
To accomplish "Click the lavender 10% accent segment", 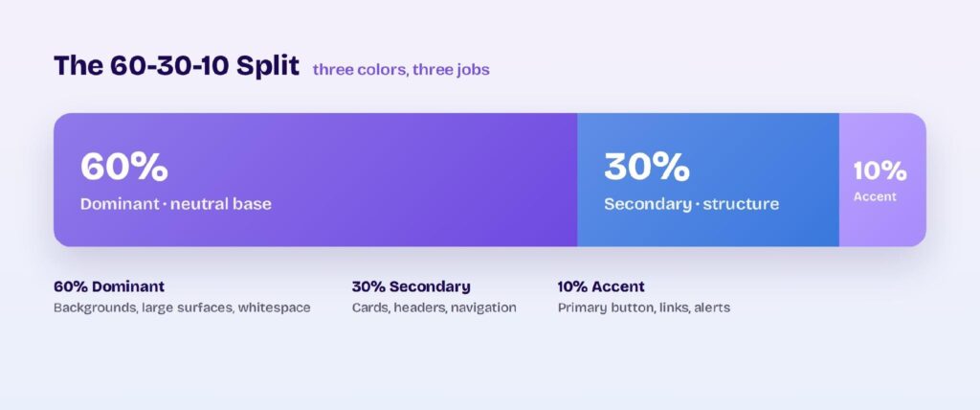I will (x=882, y=180).
